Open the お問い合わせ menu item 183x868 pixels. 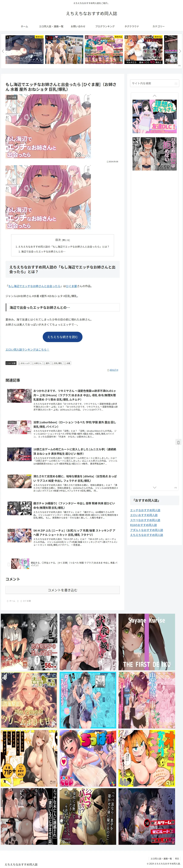(78, 26)
